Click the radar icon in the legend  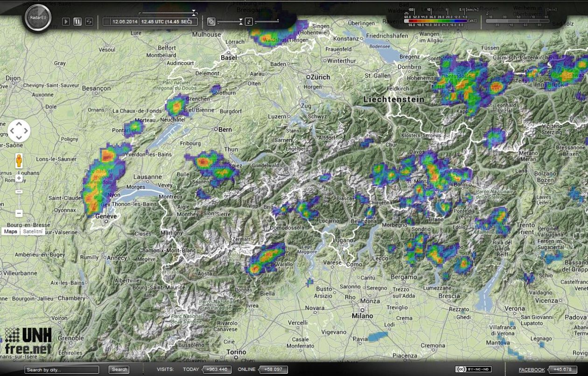(406, 14)
